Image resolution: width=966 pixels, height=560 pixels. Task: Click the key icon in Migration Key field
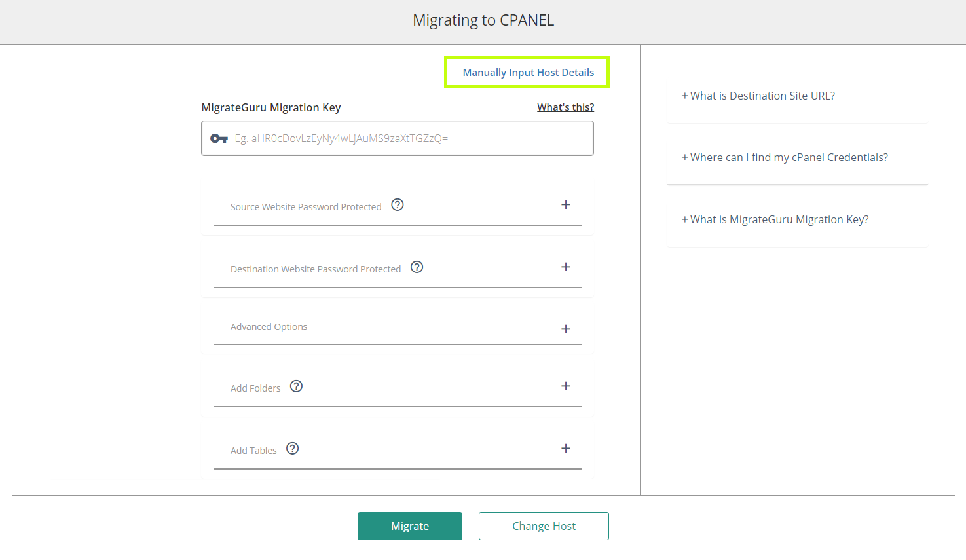219,138
